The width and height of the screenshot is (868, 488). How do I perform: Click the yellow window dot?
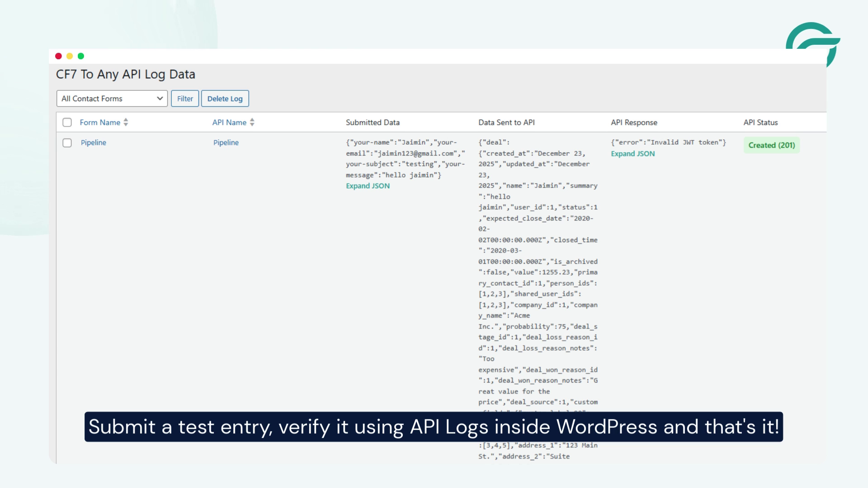(70, 56)
